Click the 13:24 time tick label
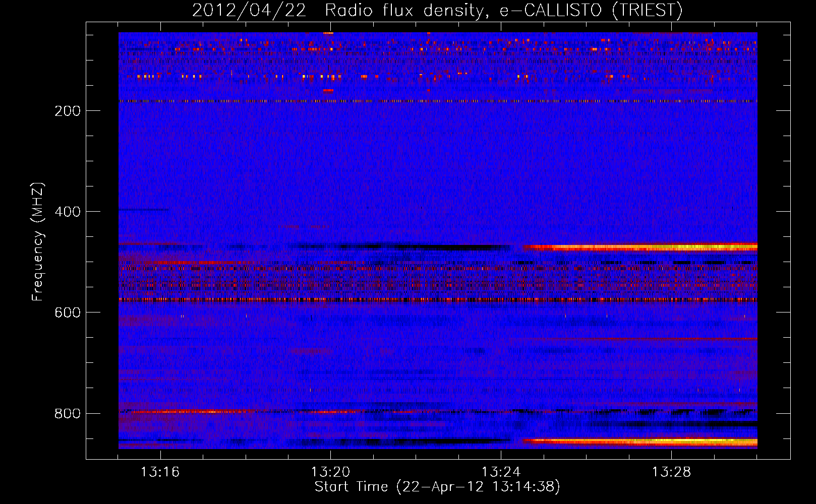This screenshot has width=816, height=504. tap(501, 472)
